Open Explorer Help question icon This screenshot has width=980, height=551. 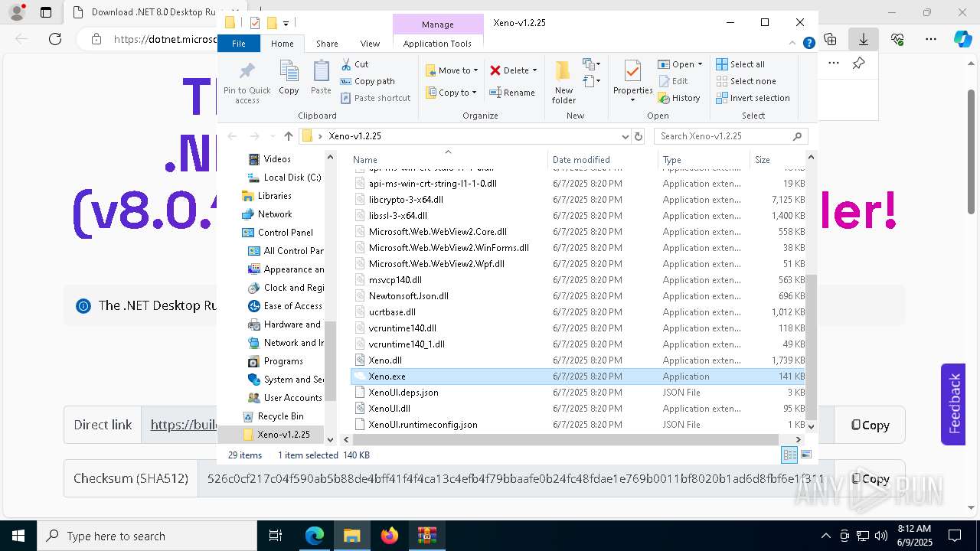(x=808, y=43)
